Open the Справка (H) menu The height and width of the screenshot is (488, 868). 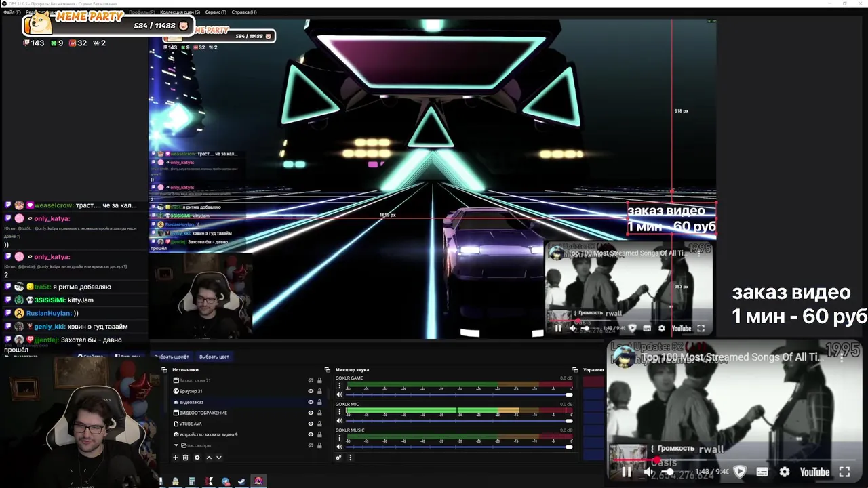[x=244, y=12]
